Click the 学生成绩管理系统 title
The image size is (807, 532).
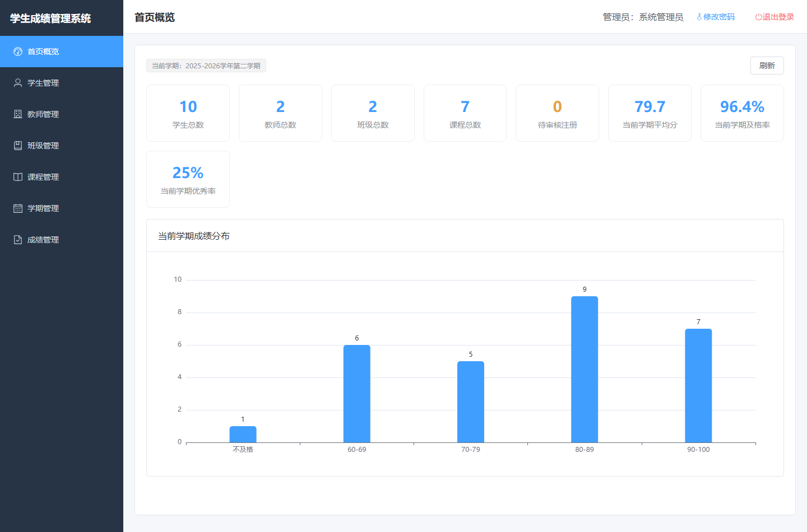click(50, 18)
